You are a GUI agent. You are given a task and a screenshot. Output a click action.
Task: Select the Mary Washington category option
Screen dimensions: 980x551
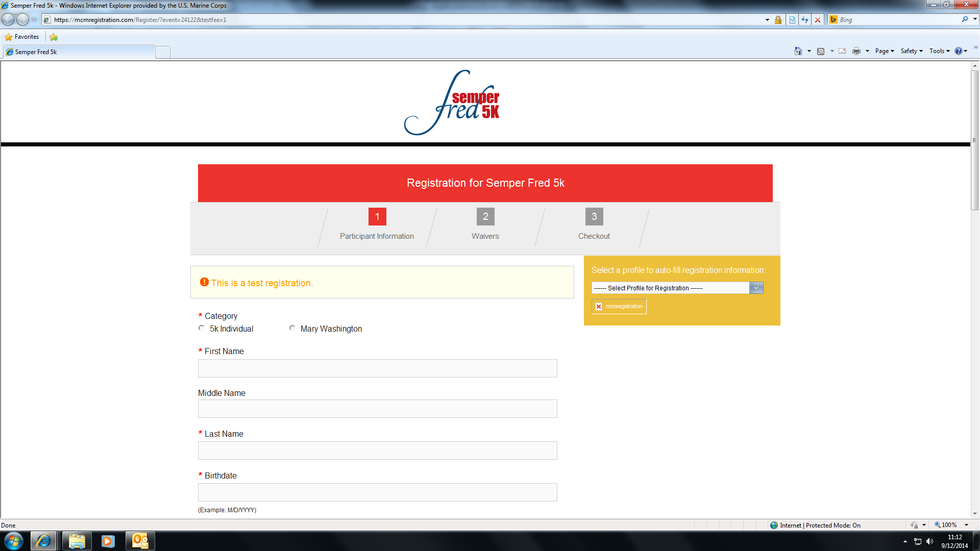[292, 328]
